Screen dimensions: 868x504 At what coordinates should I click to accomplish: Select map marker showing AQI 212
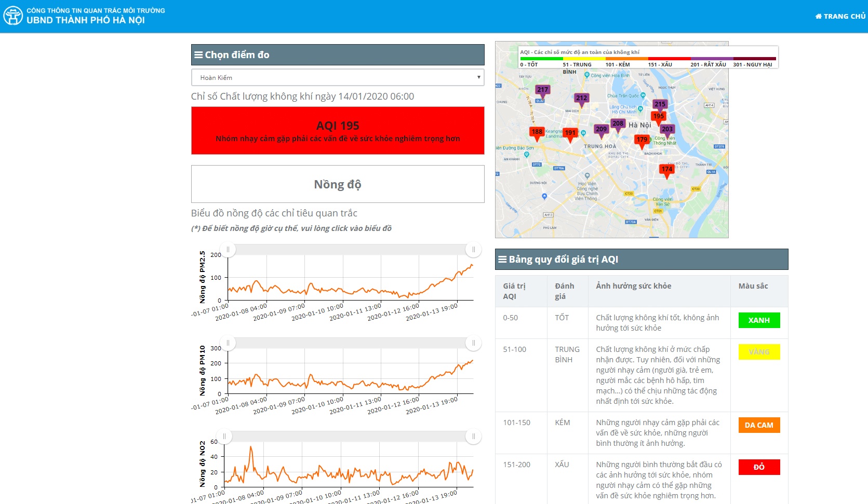(x=581, y=99)
